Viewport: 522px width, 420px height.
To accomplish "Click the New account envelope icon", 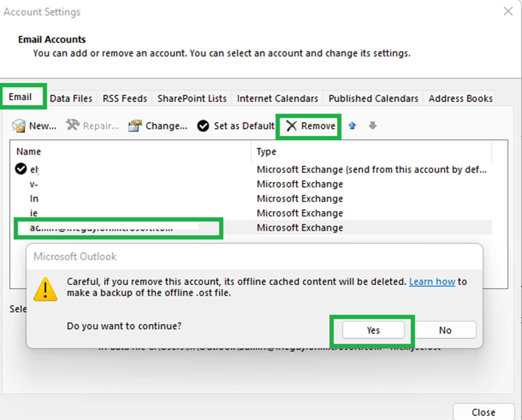I will coord(19,126).
